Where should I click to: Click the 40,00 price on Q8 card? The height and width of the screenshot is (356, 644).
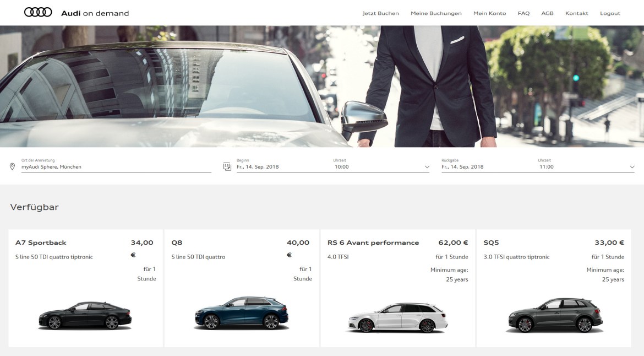pos(298,242)
